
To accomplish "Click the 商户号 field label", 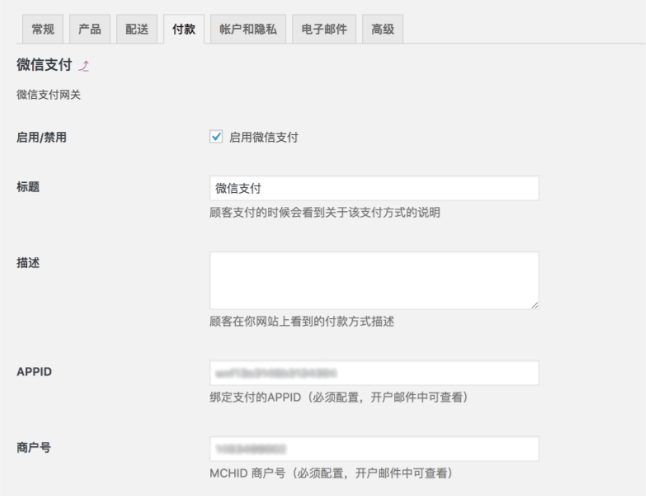I will [34, 448].
